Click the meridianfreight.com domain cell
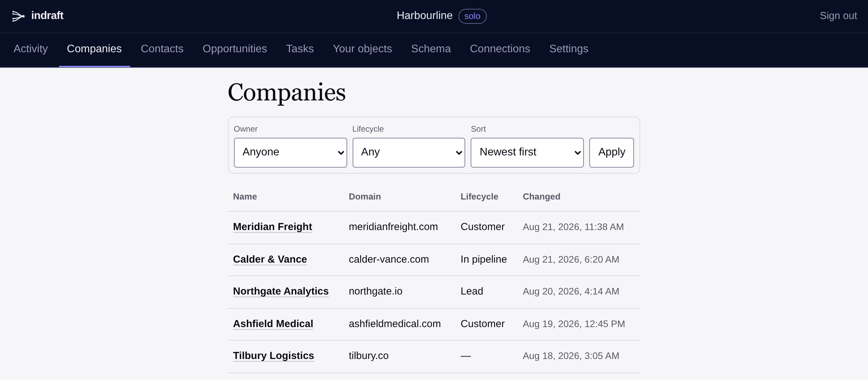Viewport: 868px width, 380px height. (393, 227)
